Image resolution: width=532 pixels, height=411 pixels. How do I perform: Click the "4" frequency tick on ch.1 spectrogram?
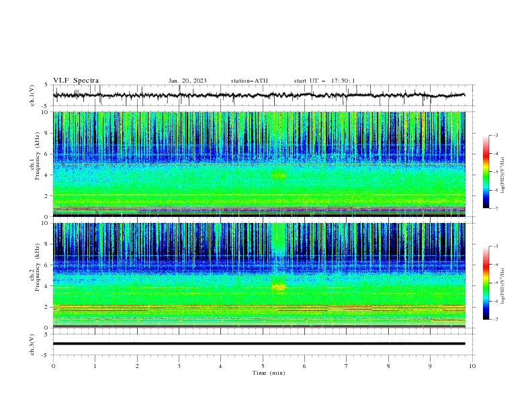[x=47, y=175]
